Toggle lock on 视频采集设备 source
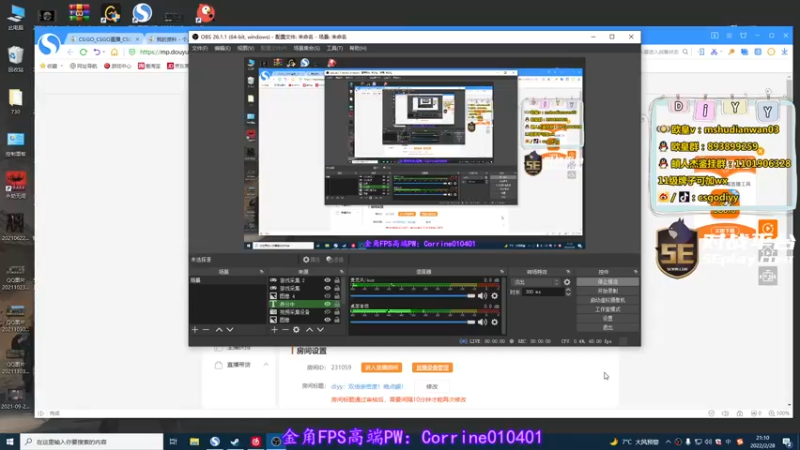The height and width of the screenshot is (450, 800). pos(337,312)
